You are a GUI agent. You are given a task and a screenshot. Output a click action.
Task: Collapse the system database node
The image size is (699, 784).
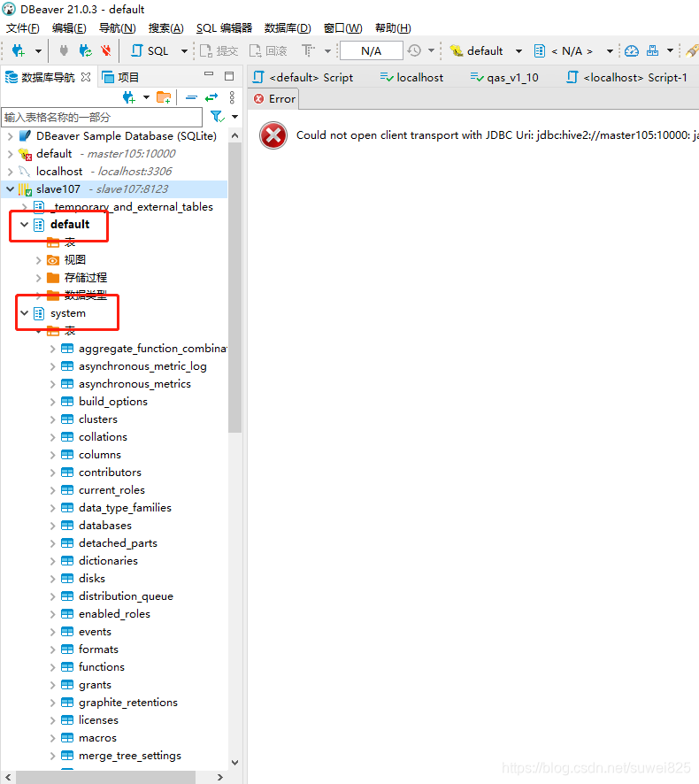24,313
